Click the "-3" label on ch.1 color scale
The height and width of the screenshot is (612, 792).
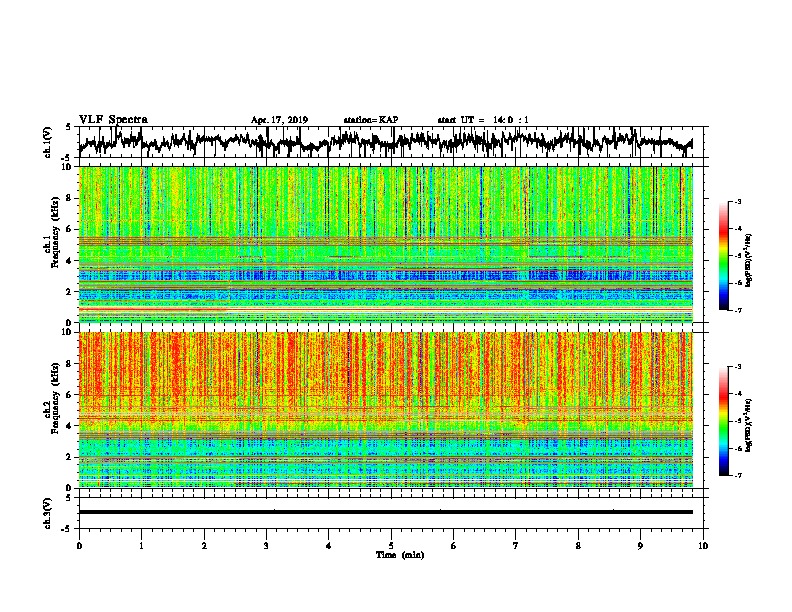737,202
